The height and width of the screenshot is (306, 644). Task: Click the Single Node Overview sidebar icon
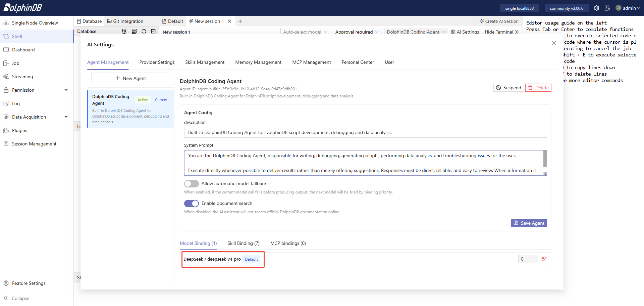pyautogui.click(x=6, y=23)
